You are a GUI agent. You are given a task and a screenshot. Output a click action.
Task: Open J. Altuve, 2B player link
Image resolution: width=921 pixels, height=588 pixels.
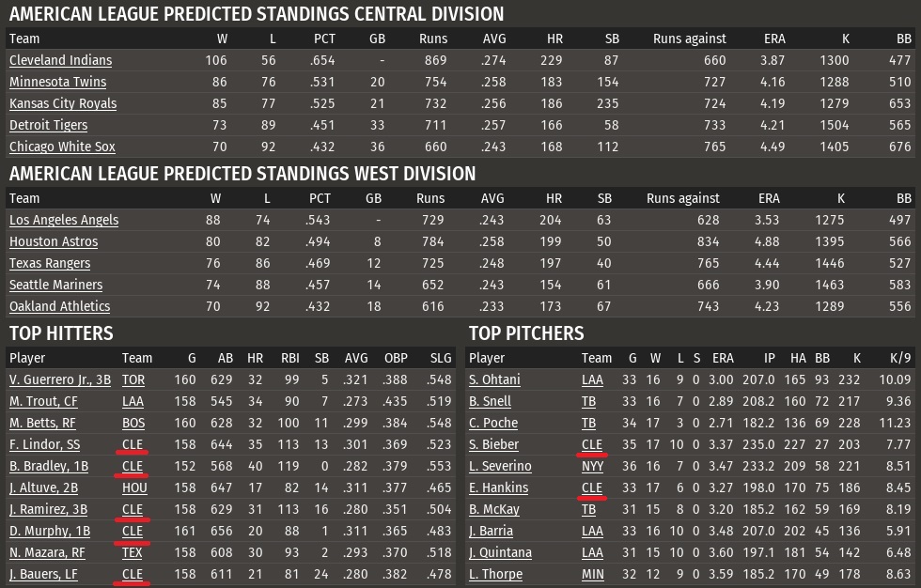pyautogui.click(x=43, y=487)
